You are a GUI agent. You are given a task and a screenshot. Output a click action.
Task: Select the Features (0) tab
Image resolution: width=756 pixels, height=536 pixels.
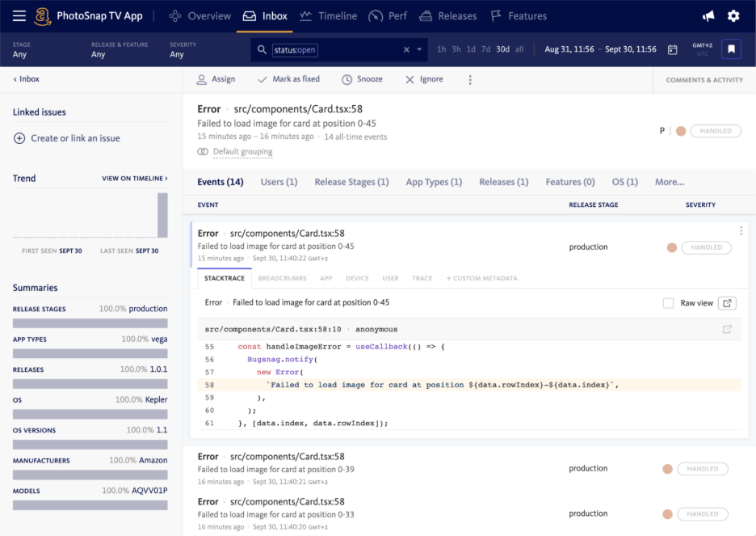(570, 182)
